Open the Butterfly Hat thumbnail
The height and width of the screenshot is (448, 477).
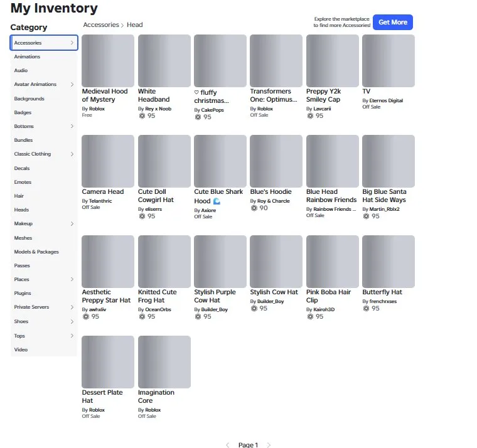click(389, 261)
